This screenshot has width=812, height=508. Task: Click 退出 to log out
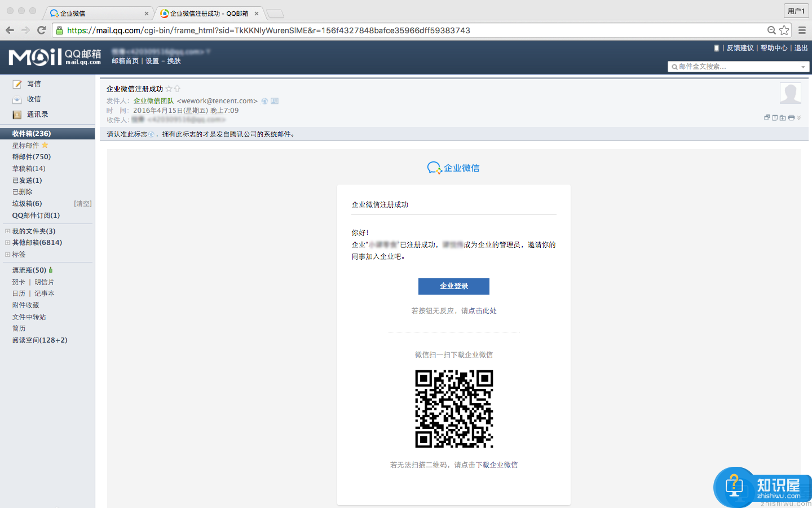click(x=801, y=48)
